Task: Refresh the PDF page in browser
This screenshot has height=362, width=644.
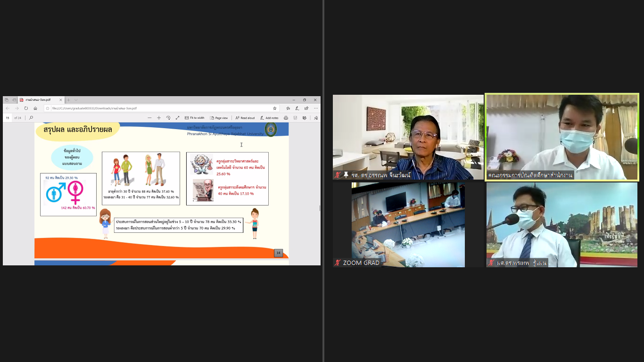Action: [x=26, y=108]
